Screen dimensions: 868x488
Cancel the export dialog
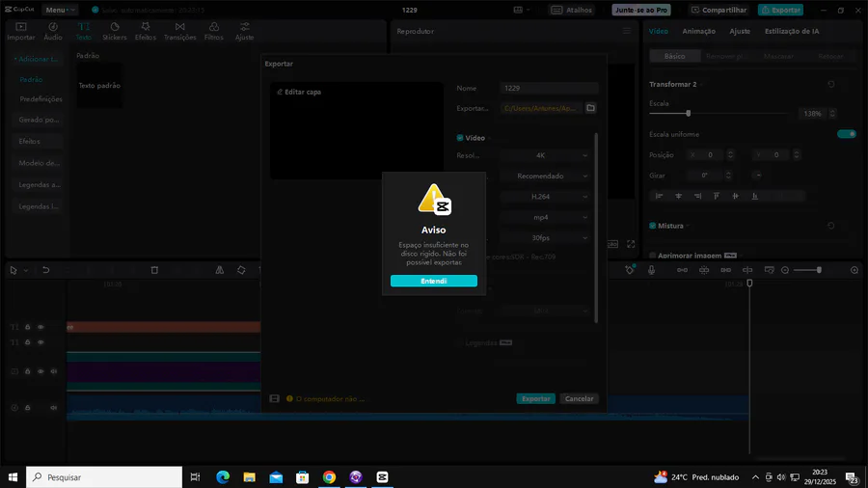[x=579, y=398]
